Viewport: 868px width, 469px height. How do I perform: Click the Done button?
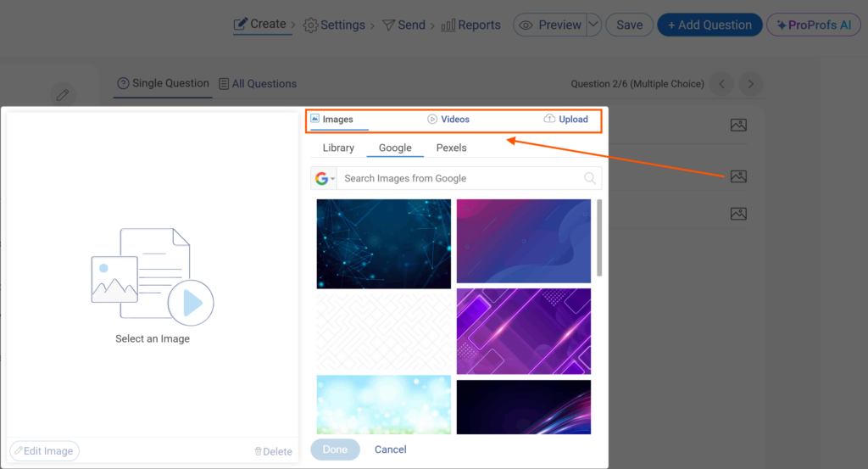(335, 449)
